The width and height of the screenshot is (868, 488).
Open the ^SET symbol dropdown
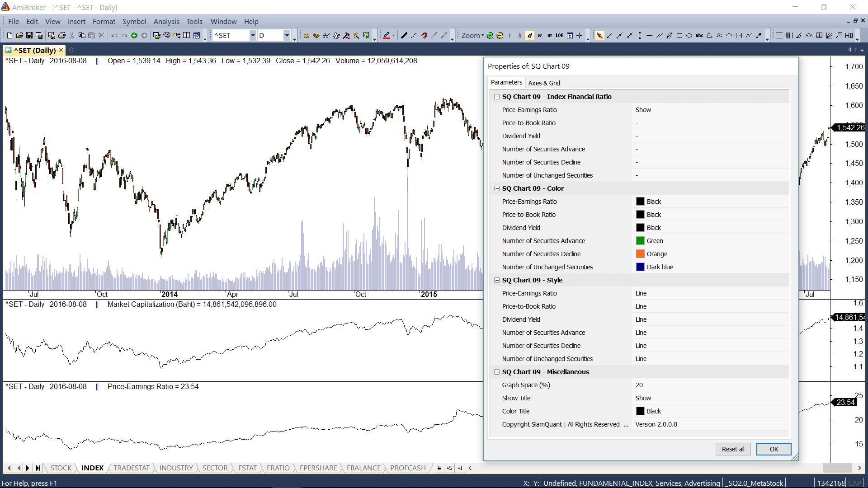pyautogui.click(x=253, y=35)
